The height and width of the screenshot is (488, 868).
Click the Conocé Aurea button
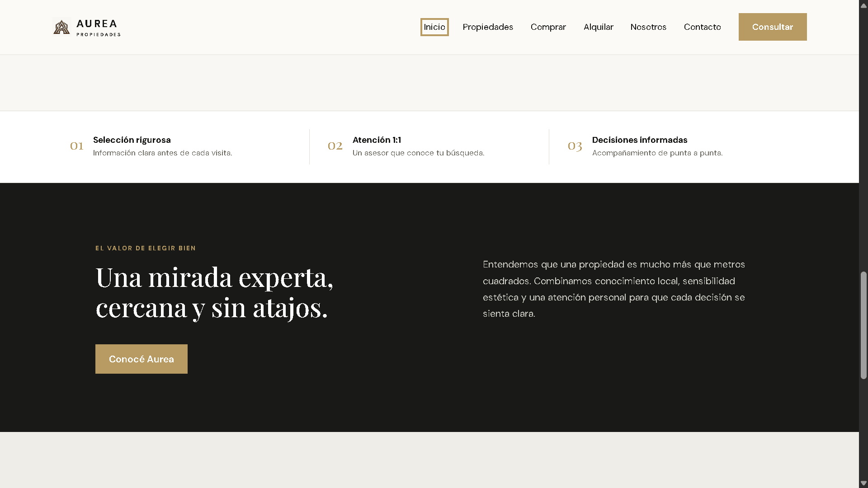pyautogui.click(x=142, y=359)
